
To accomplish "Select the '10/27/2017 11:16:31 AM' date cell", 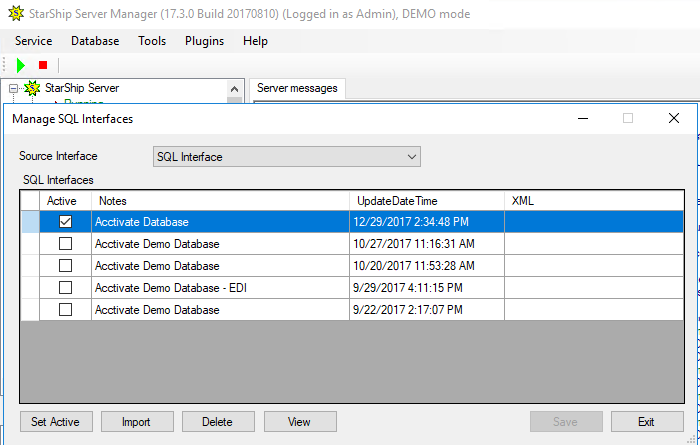I will (427, 244).
